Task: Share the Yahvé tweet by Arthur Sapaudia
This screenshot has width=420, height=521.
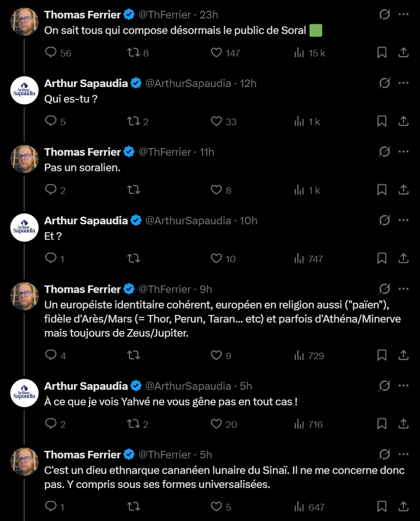Action: pyautogui.click(x=403, y=424)
